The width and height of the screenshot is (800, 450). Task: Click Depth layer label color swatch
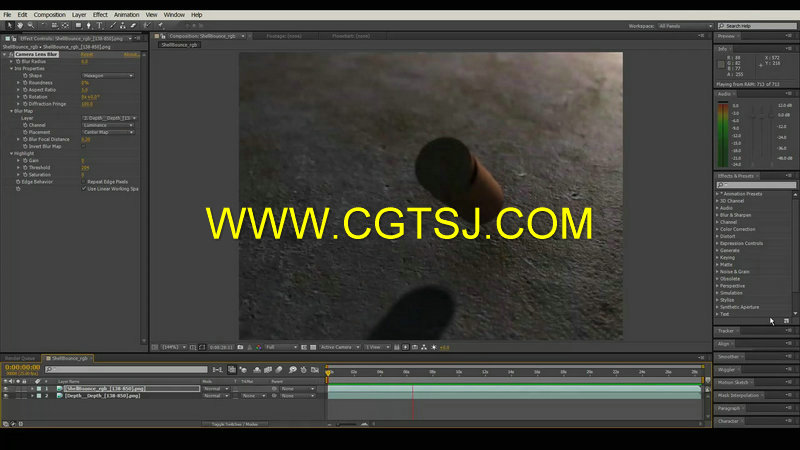pos(39,396)
